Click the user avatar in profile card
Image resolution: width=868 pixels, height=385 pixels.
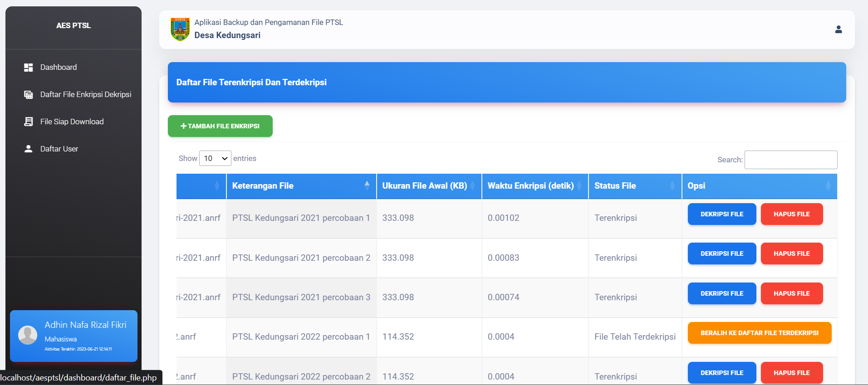click(x=28, y=335)
